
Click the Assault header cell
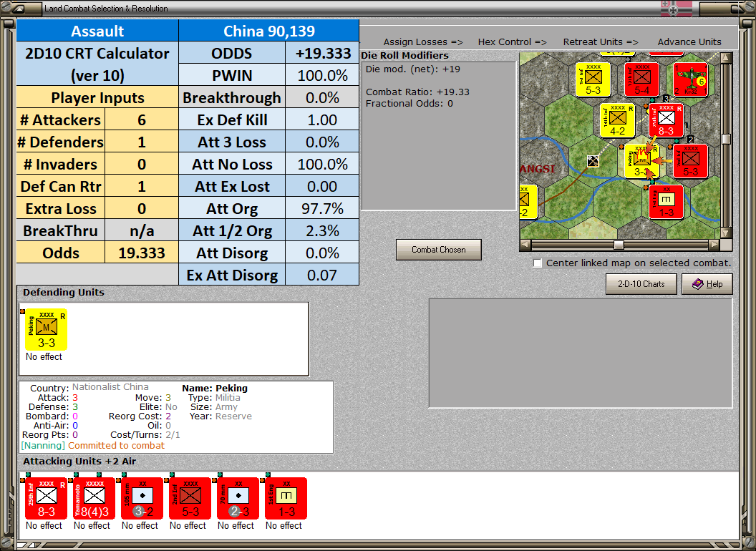click(97, 31)
